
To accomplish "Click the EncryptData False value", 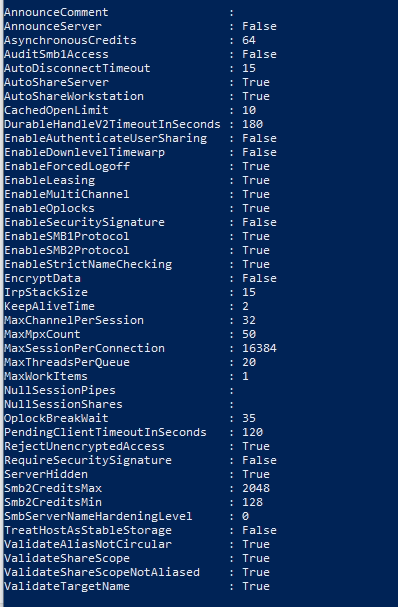I will coord(259,278).
